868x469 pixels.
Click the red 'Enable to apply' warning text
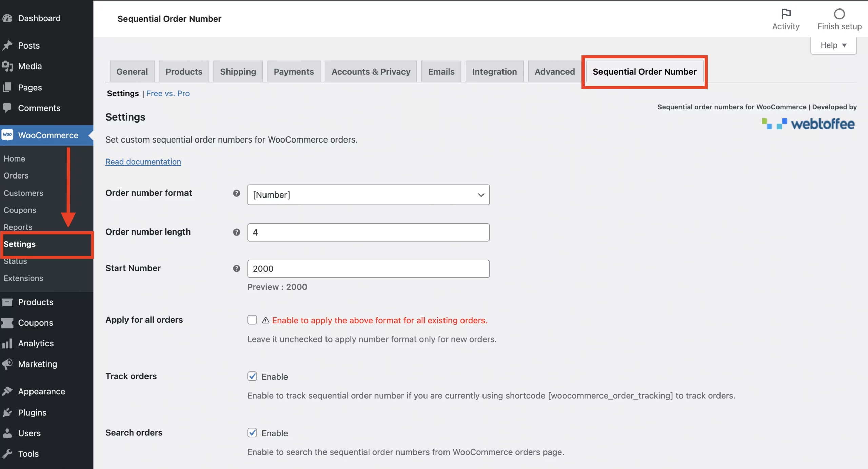[x=379, y=320]
